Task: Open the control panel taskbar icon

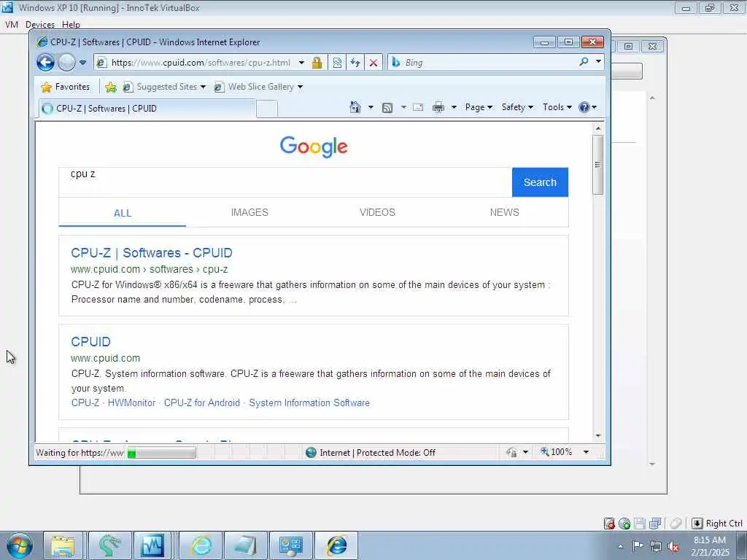Action: coord(290,545)
